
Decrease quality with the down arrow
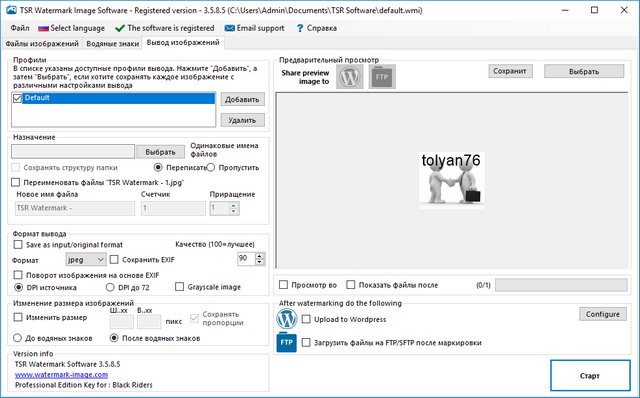click(260, 262)
